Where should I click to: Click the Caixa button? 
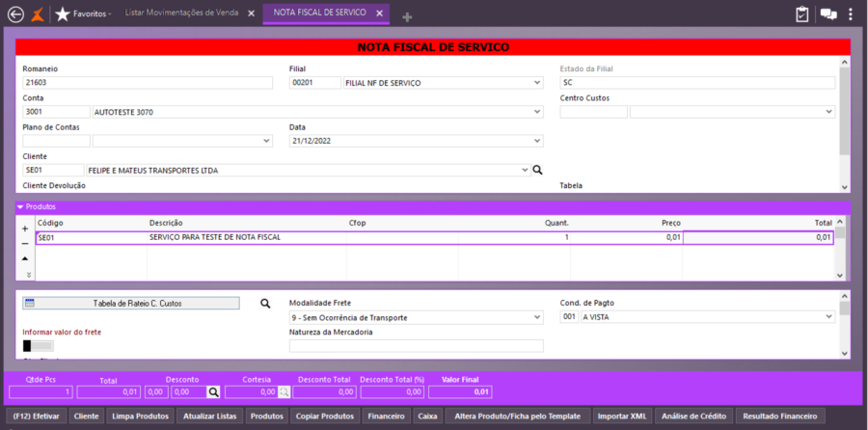[x=427, y=416]
